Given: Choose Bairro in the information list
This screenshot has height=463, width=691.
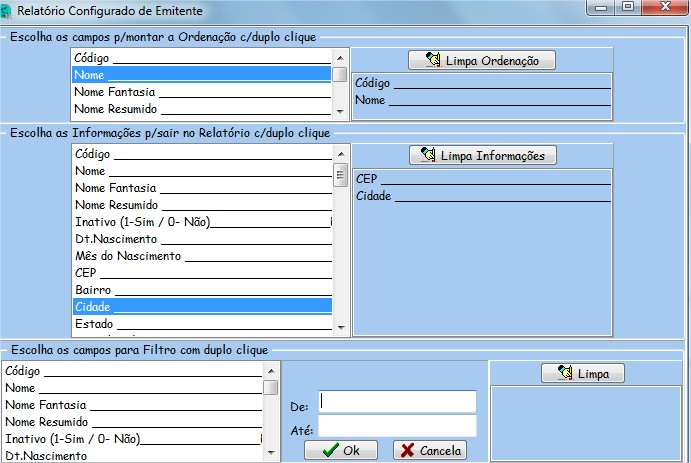Looking at the screenshot, I should (x=200, y=289).
